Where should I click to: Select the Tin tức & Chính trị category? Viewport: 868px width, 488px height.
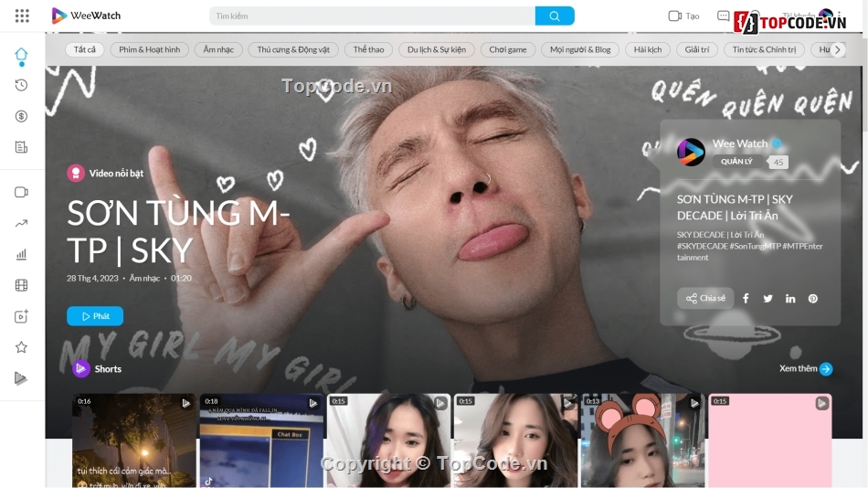(x=765, y=50)
